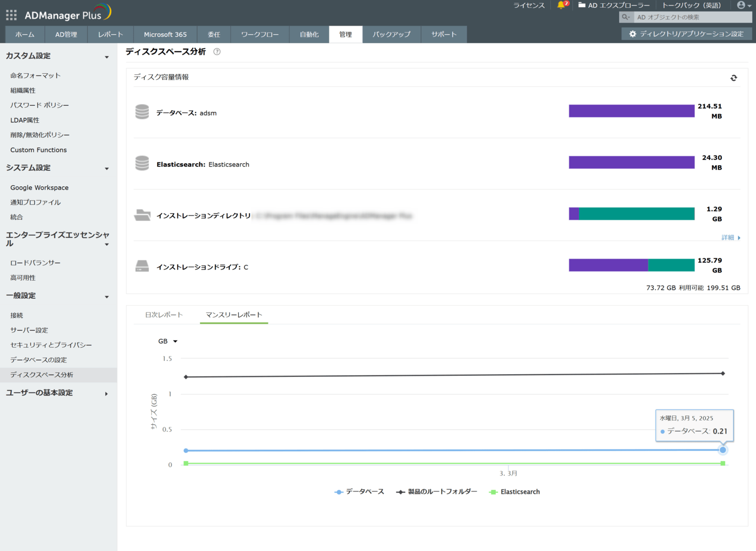Toggle the Elasticsearch series in chart legend
The image size is (756, 551).
pyautogui.click(x=514, y=491)
